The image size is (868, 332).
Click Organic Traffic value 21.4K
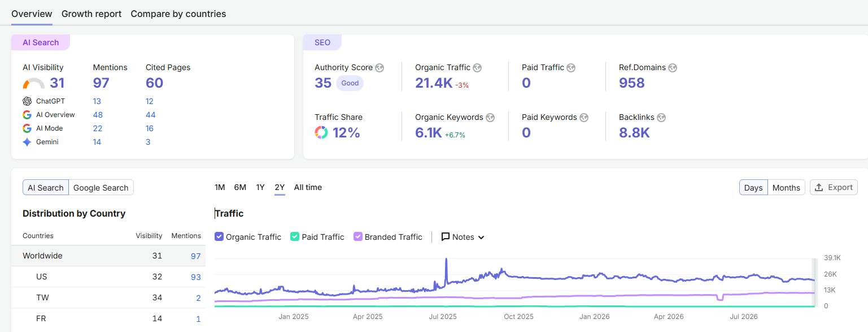click(x=434, y=83)
